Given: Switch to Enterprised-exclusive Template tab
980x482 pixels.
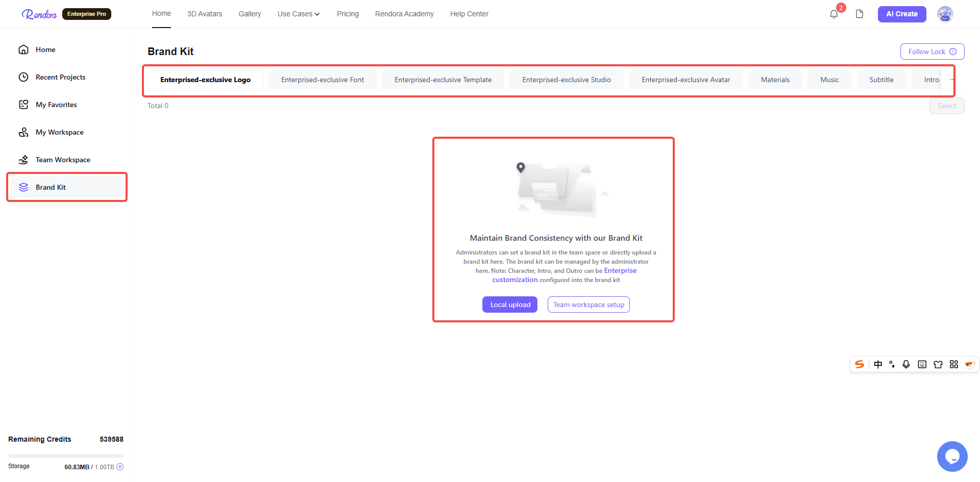Looking at the screenshot, I should click(443, 80).
